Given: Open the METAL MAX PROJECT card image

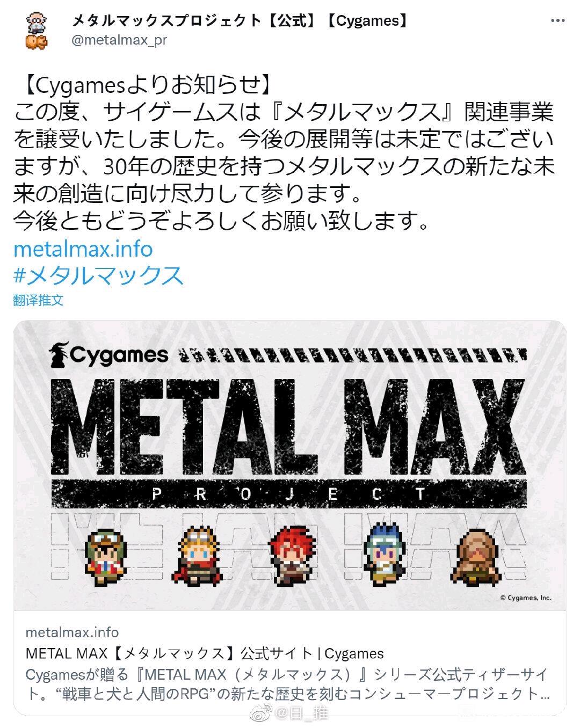Looking at the screenshot, I should (x=290, y=465).
